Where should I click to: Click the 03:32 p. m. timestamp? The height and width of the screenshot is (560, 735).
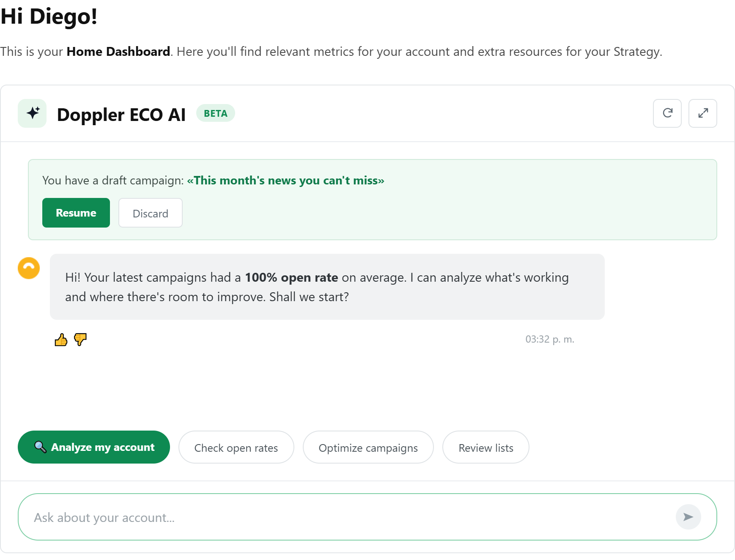coord(550,339)
